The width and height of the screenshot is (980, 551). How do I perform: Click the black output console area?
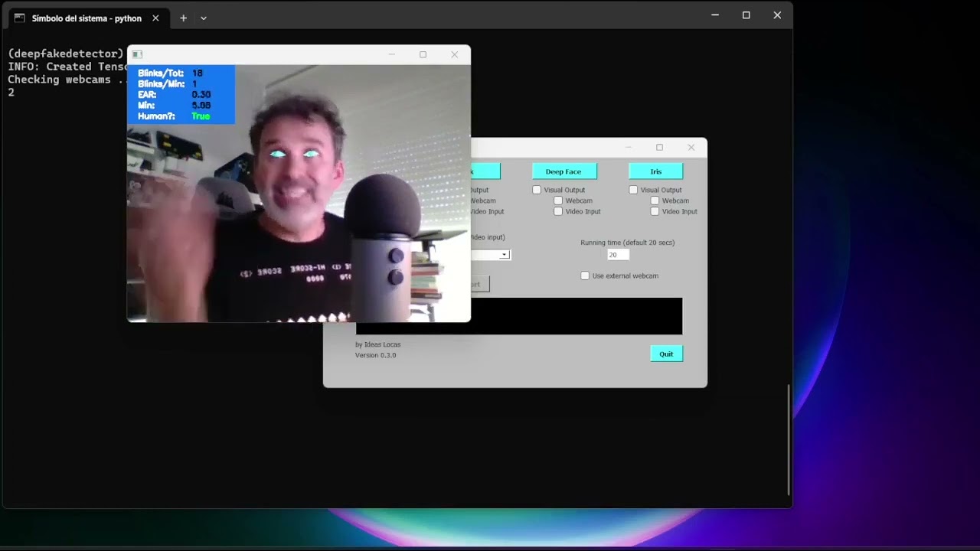[519, 316]
